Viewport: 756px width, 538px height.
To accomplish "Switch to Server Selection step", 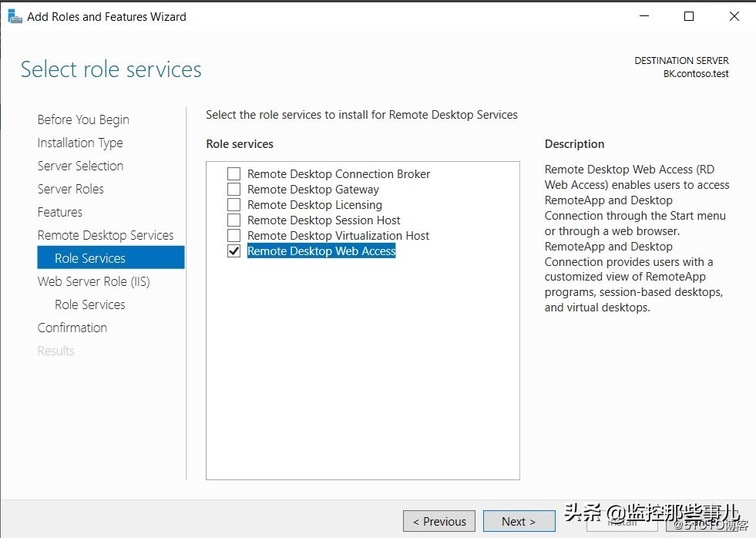I will pyautogui.click(x=80, y=166).
